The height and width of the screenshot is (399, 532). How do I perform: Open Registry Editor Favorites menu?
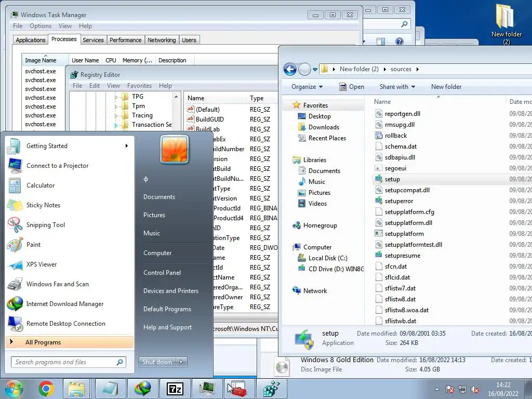[x=139, y=86]
